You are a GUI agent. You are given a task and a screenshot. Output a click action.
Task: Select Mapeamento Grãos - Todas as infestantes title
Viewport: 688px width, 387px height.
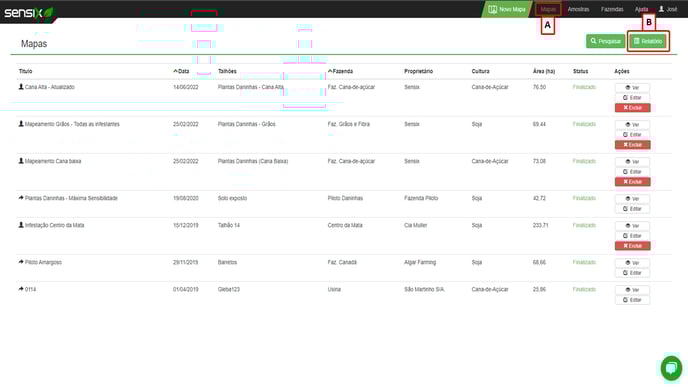click(72, 124)
